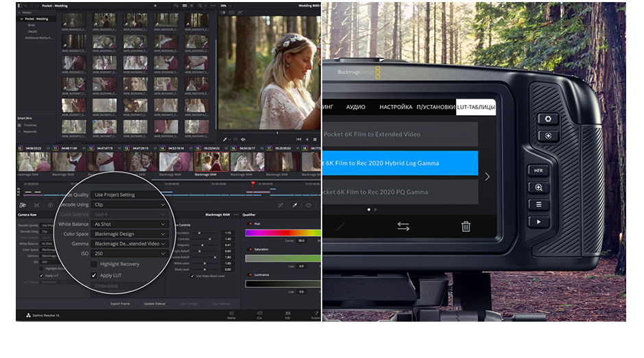The height and width of the screenshot is (358, 644).
Task: Select timeline clip 15 thumbnail
Action: pos(211,162)
